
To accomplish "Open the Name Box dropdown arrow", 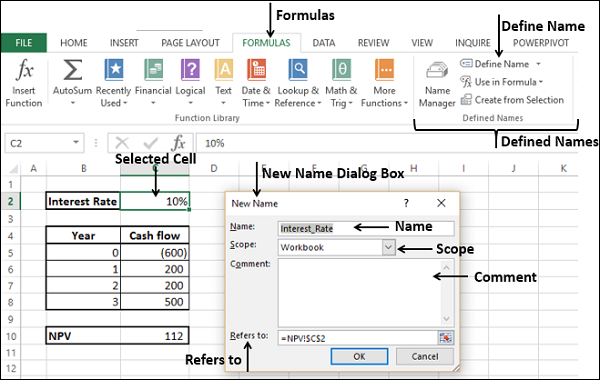I will pos(76,143).
